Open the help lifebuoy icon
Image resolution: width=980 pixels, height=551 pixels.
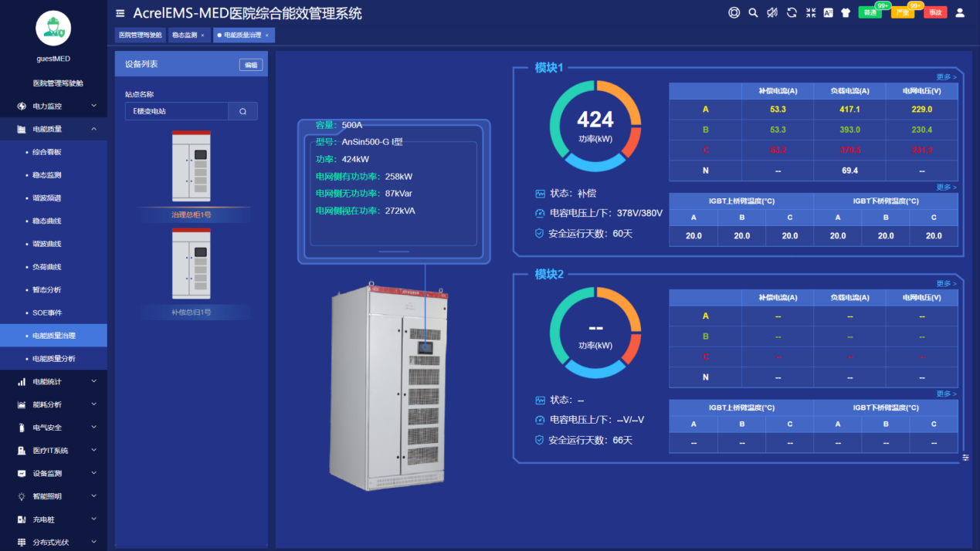tap(734, 12)
